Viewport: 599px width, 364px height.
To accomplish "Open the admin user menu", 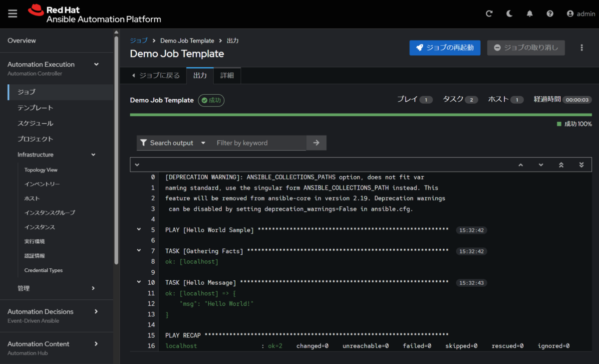I will (581, 14).
